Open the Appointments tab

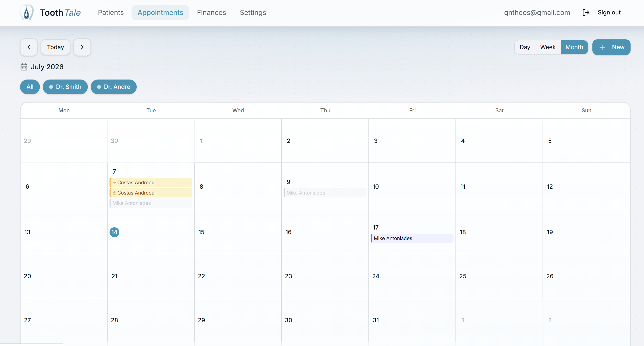pos(160,12)
